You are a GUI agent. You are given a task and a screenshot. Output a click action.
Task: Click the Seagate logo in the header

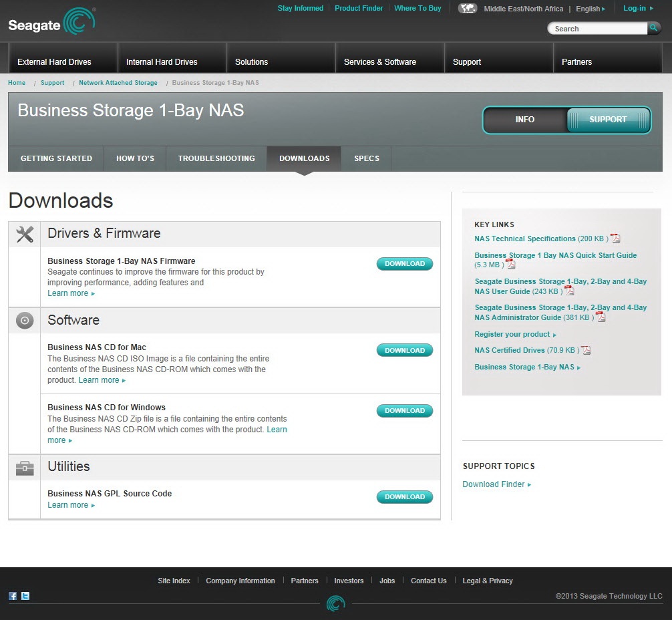point(52,22)
